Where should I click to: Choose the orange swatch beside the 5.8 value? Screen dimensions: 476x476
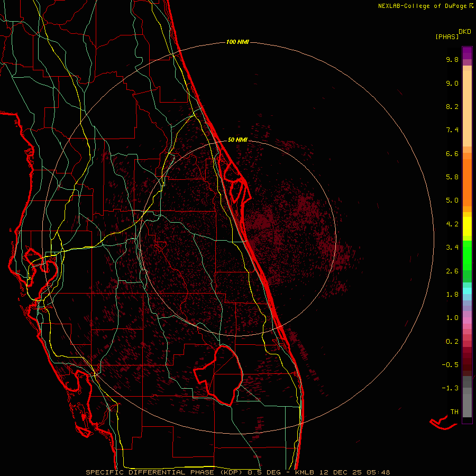tap(467, 177)
